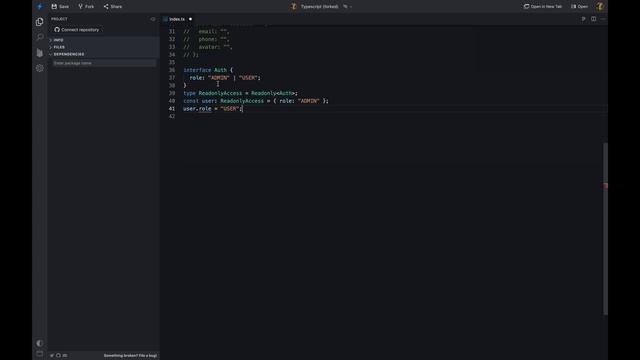This screenshot has width=640, height=360.
Task: Click the line with type ReadonlyAccess
Action: (x=240, y=93)
